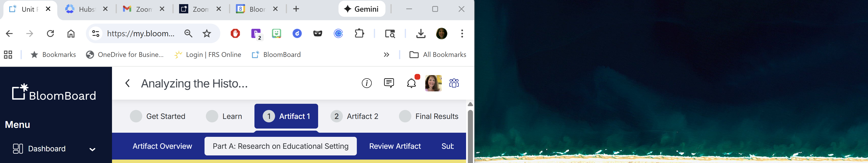The image size is (868, 163).
Task: Bookmark page with the star icon
Action: (207, 34)
